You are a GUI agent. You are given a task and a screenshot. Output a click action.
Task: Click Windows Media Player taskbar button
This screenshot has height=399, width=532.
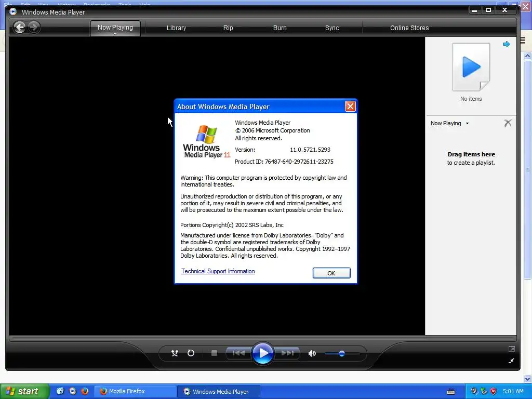pos(219,392)
